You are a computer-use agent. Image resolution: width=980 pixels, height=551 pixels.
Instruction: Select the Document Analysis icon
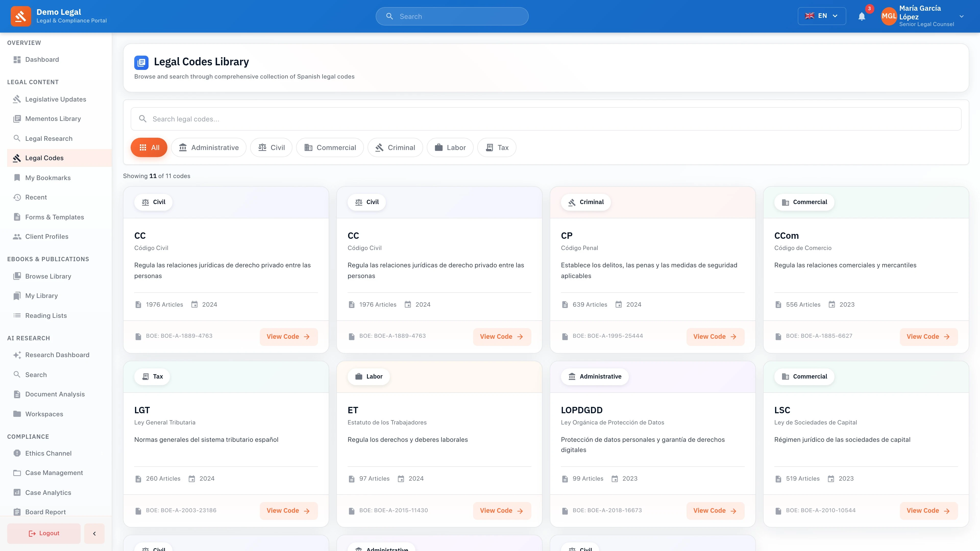pos(17,394)
